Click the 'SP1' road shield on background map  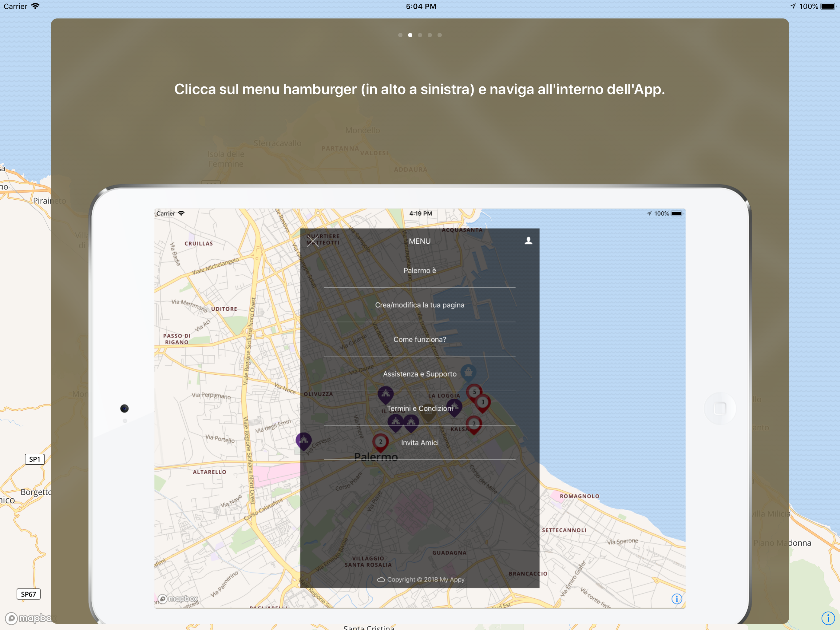[x=34, y=459]
